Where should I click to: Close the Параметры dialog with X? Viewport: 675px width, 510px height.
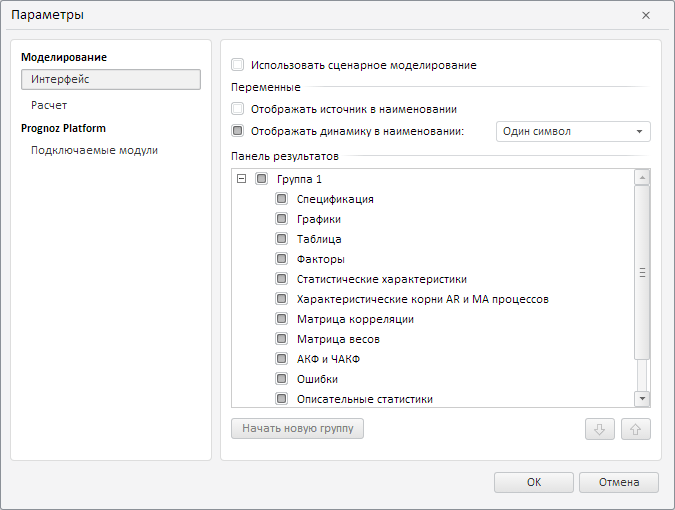(646, 15)
